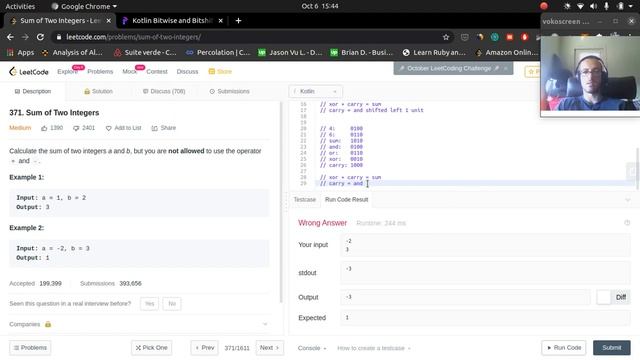Click the Pick One random button
The image size is (640, 360).
click(x=151, y=348)
